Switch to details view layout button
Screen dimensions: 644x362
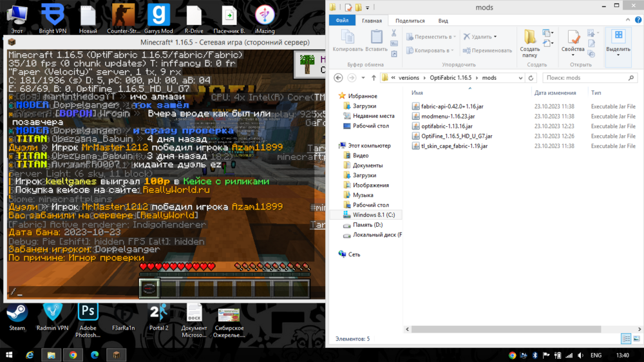(626, 339)
